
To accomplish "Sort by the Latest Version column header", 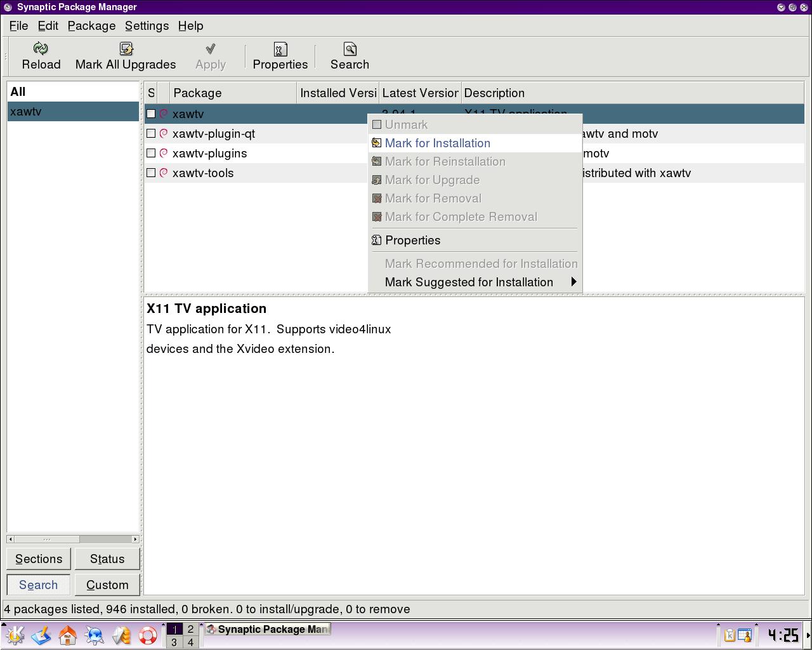I will coord(420,93).
